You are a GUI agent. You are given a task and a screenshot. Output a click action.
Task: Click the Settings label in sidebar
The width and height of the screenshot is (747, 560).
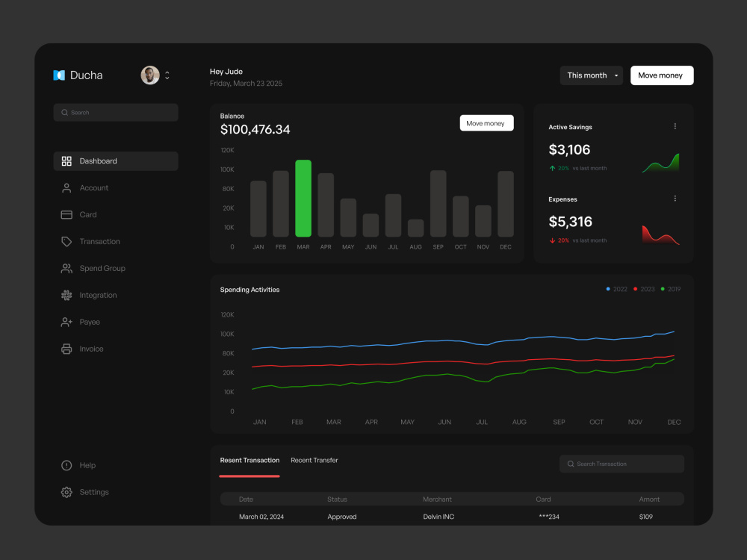[94, 492]
